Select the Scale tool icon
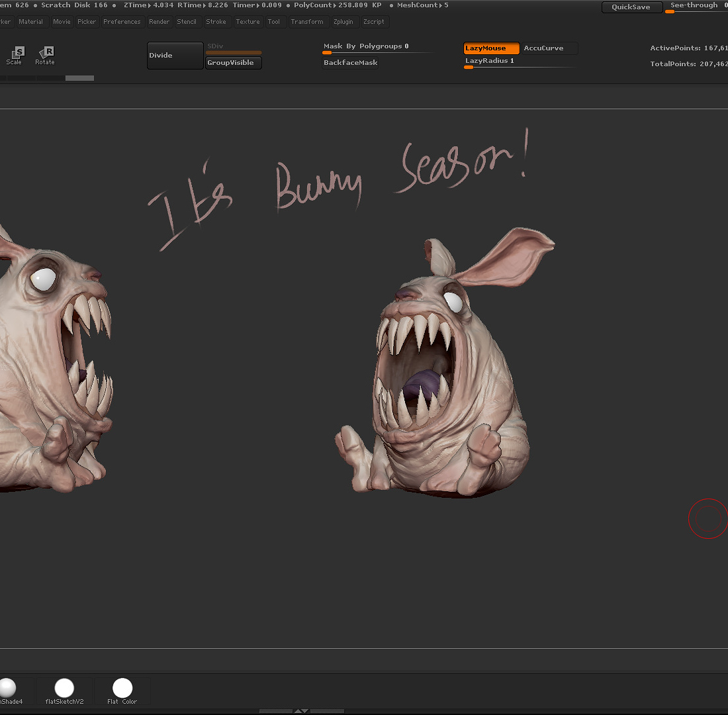 point(15,56)
